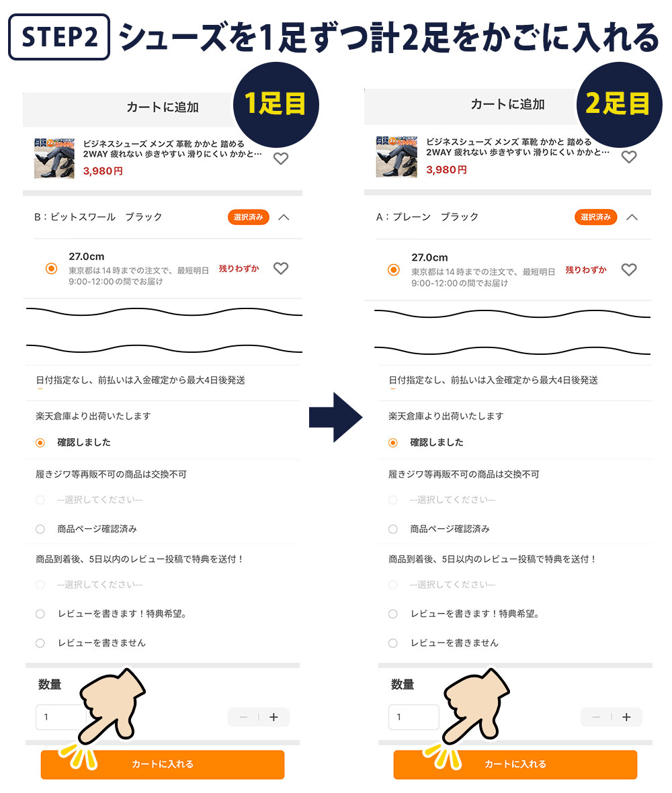Collapse the A: プレーン ブラック section chevron
Image resolution: width=672 pixels, height=793 pixels.
[632, 218]
